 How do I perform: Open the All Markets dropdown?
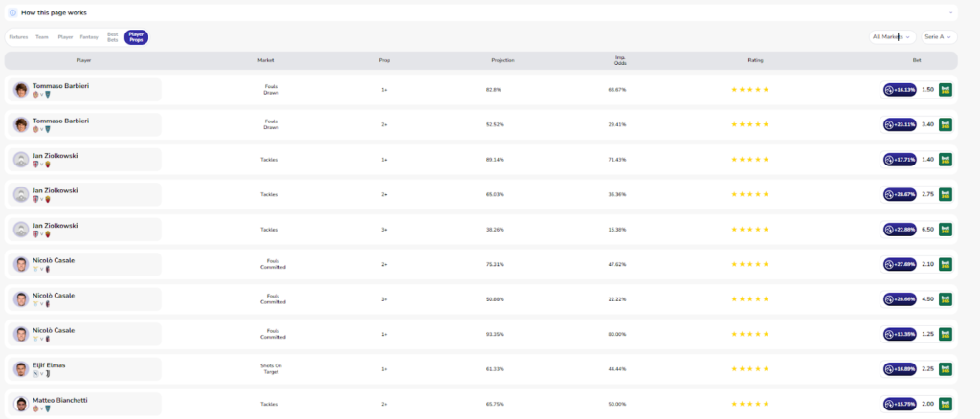click(x=893, y=37)
